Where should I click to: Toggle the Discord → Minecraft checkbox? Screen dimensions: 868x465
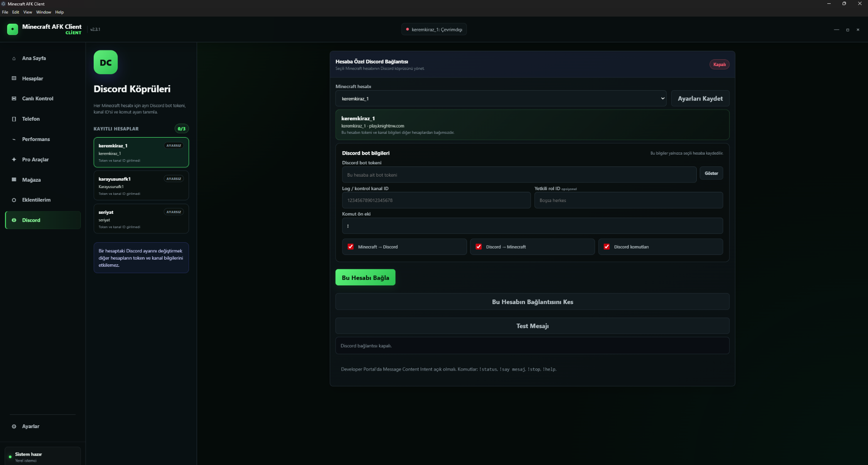(479, 246)
